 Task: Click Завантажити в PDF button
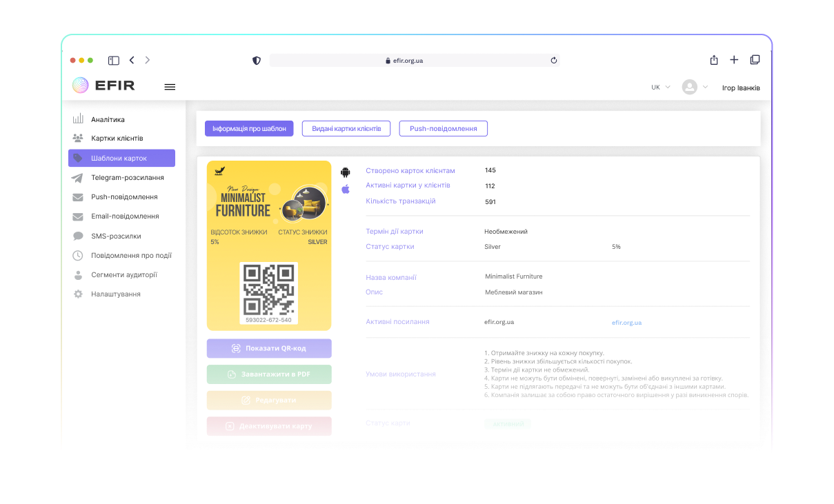point(269,374)
